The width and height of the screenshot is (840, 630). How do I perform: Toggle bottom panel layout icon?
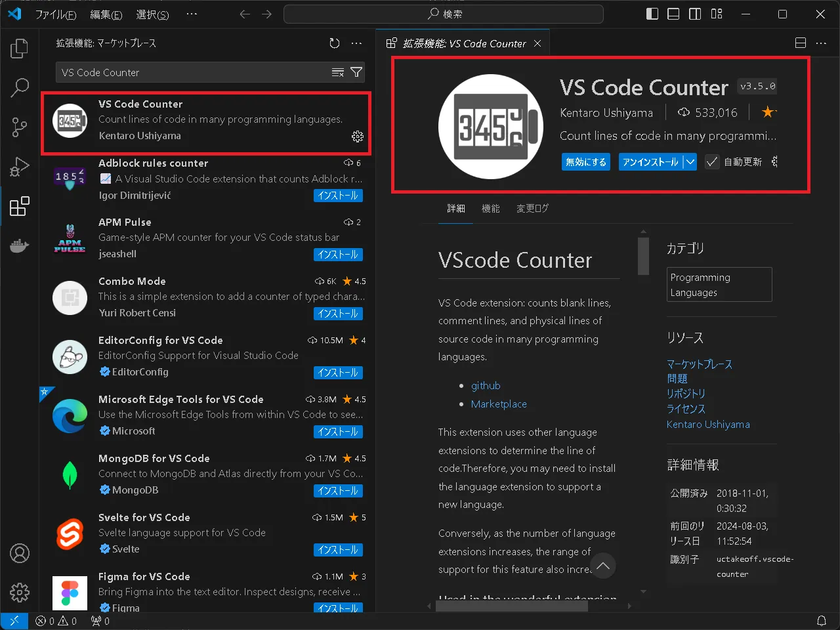pyautogui.click(x=673, y=14)
